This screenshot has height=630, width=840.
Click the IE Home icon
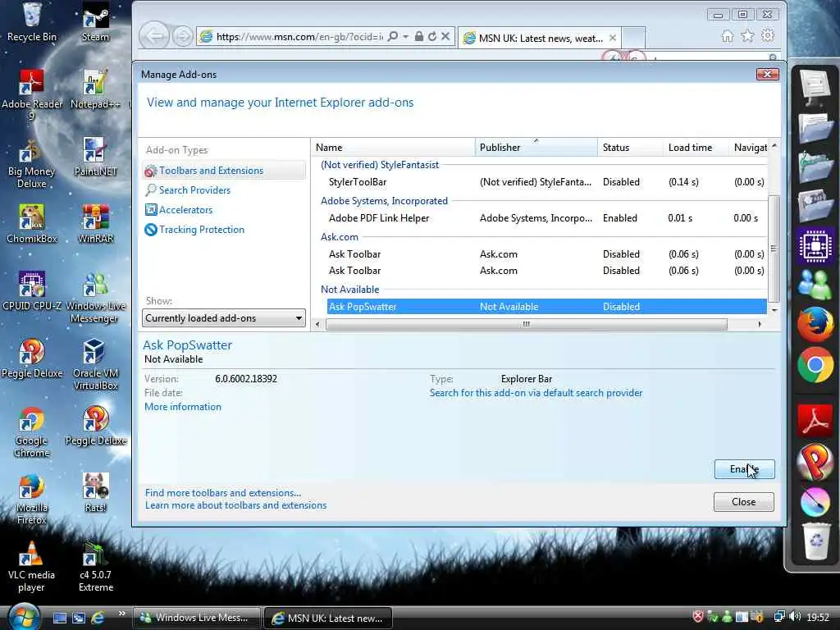pyautogui.click(x=727, y=36)
